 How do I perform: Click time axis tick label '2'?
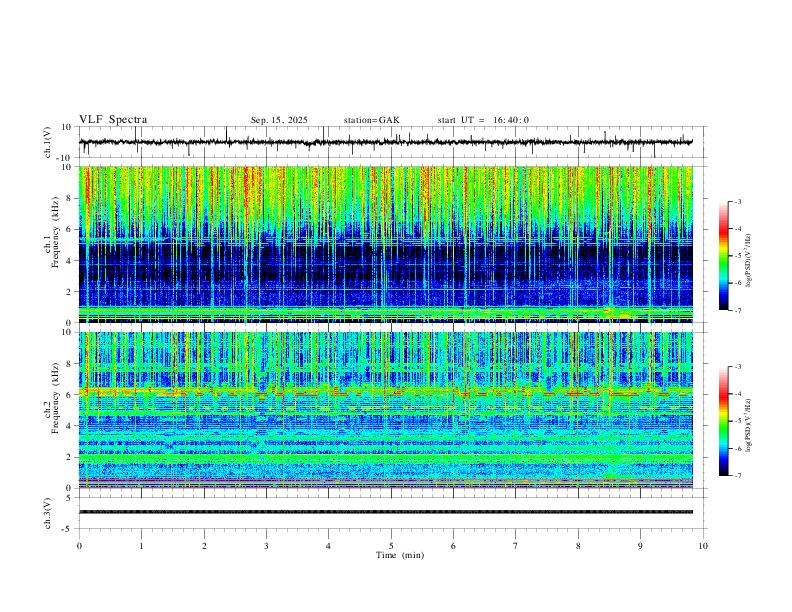click(204, 546)
